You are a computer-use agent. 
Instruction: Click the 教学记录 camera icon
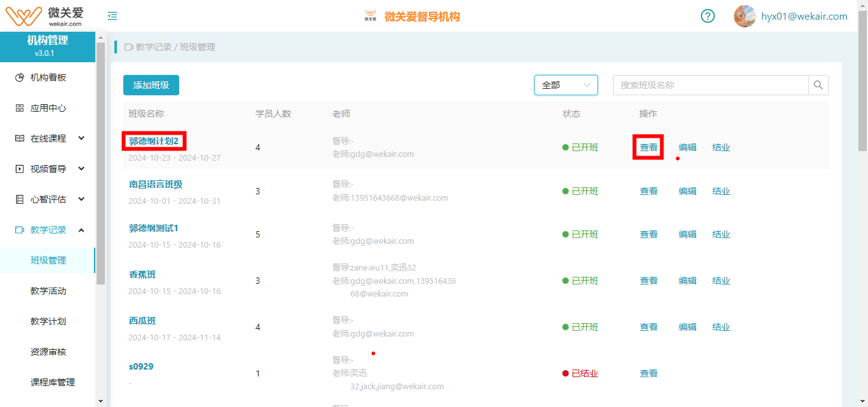pyautogui.click(x=20, y=230)
